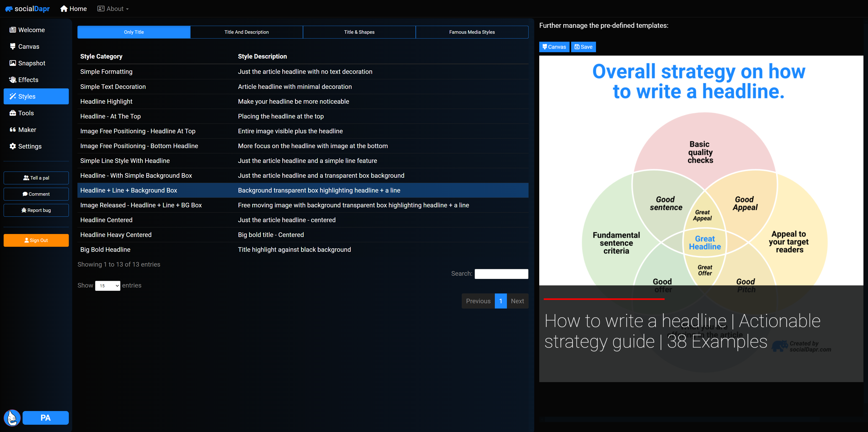Click the Report bug button
The width and height of the screenshot is (868, 432).
(36, 210)
